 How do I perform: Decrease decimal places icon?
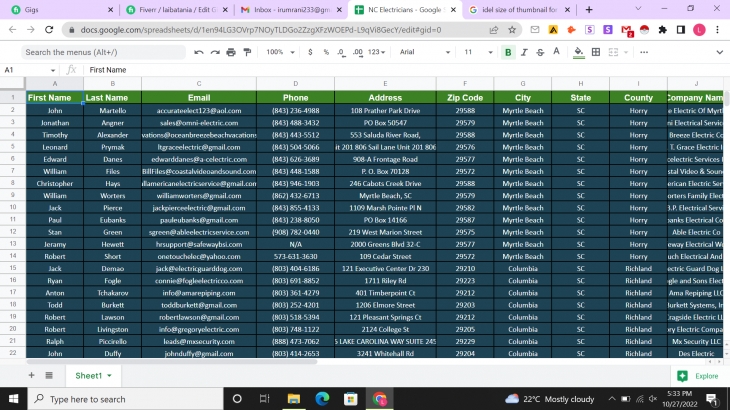click(x=341, y=52)
